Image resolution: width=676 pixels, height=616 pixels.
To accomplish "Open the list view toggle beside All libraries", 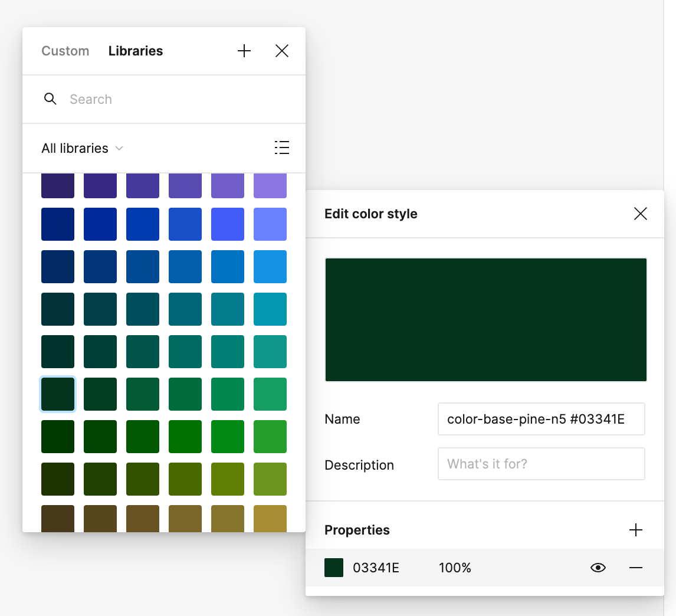I will tap(282, 148).
